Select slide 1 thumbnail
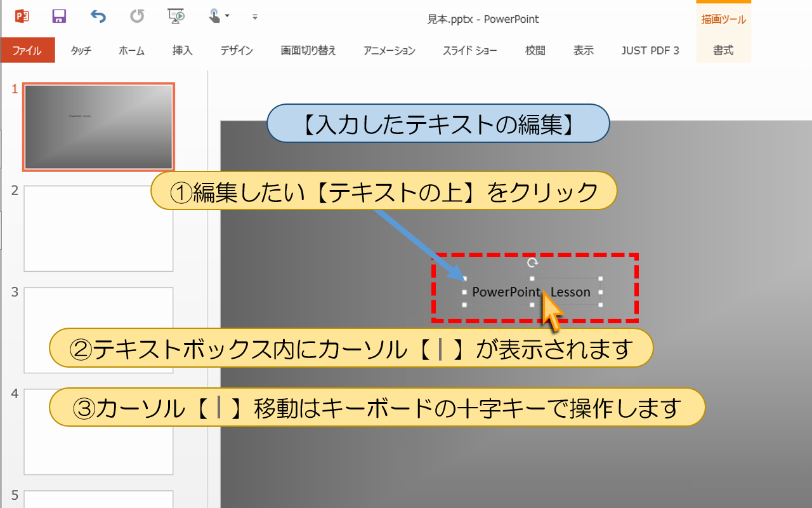Viewport: 812px width, 508px height. click(x=98, y=127)
